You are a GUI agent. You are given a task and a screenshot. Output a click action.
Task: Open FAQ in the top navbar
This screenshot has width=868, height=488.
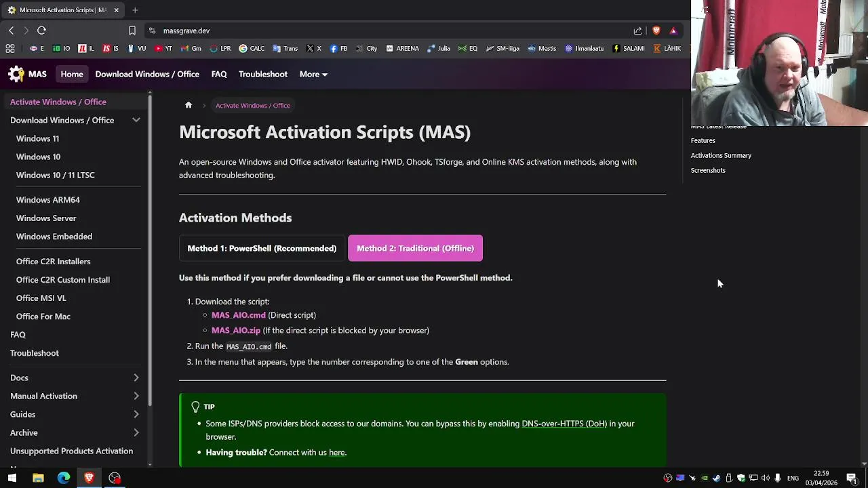tap(219, 74)
